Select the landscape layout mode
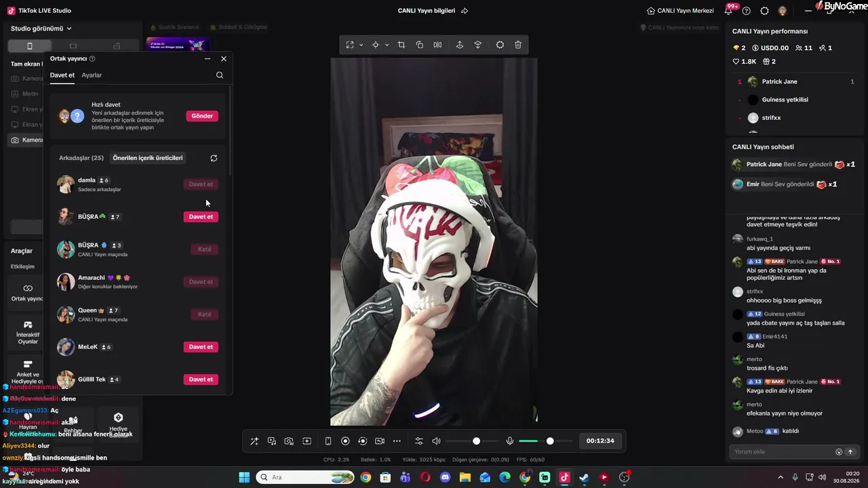Image resolution: width=868 pixels, height=488 pixels. pos(73,46)
